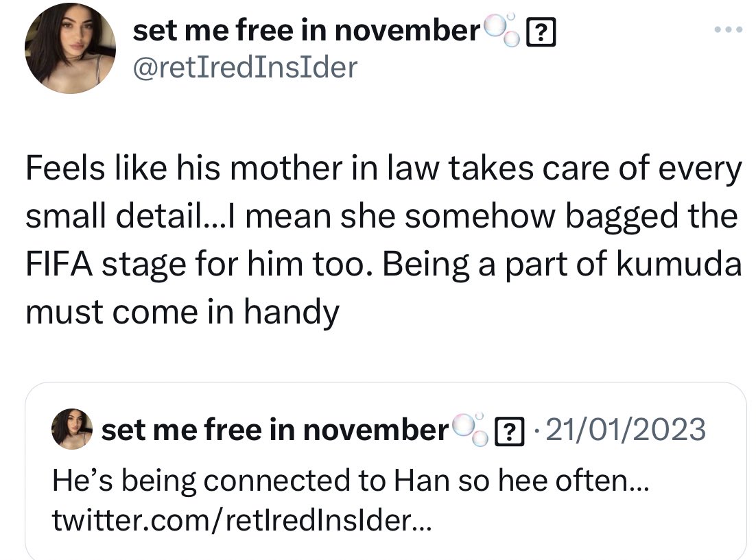756x560 pixels.
Task: Open the small avatar in the quoted tweet
Action: pos(72,429)
